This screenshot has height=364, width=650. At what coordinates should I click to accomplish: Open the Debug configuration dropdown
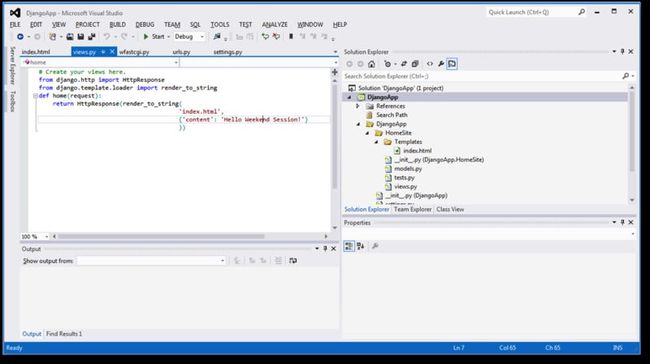click(x=202, y=37)
